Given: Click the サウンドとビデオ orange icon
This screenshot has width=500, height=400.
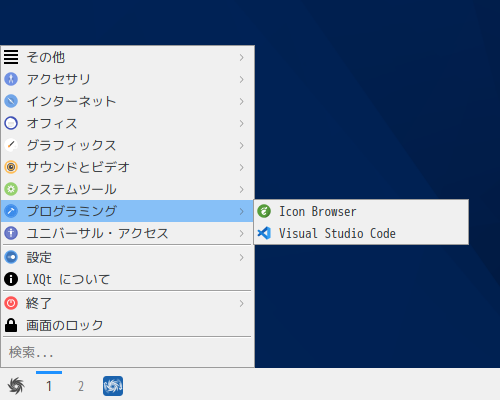Looking at the screenshot, I should 11,167.
